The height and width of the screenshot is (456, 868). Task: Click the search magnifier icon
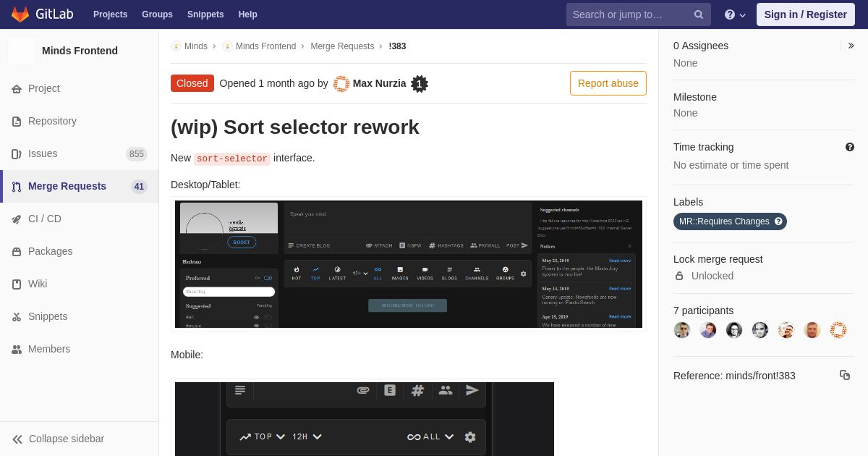pos(699,14)
